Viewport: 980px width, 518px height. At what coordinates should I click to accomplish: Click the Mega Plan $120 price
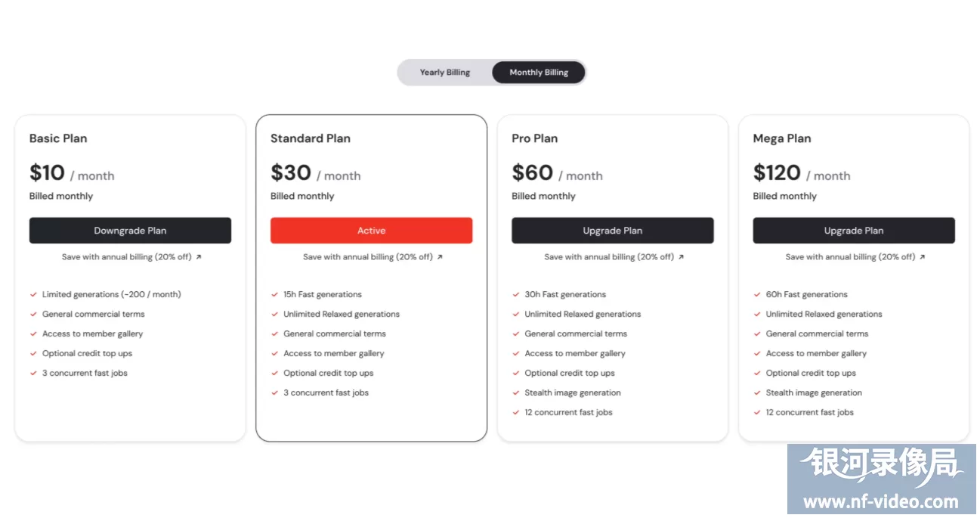[x=777, y=173]
